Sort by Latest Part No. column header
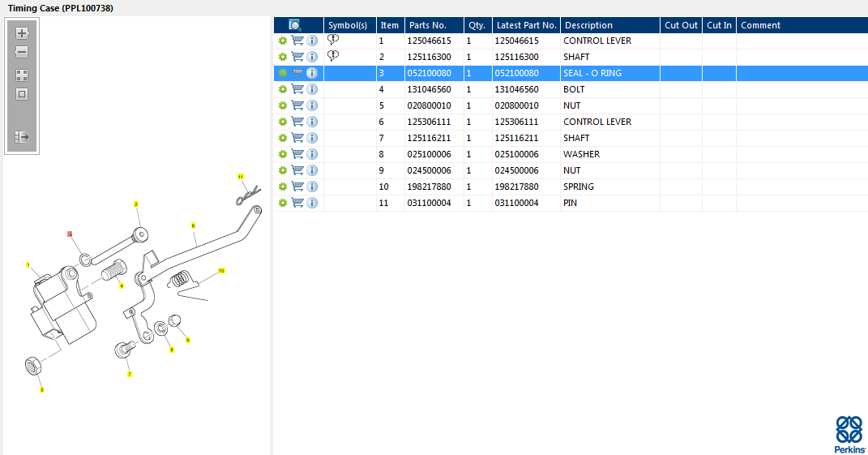The height and width of the screenshot is (455, 868). (x=526, y=25)
